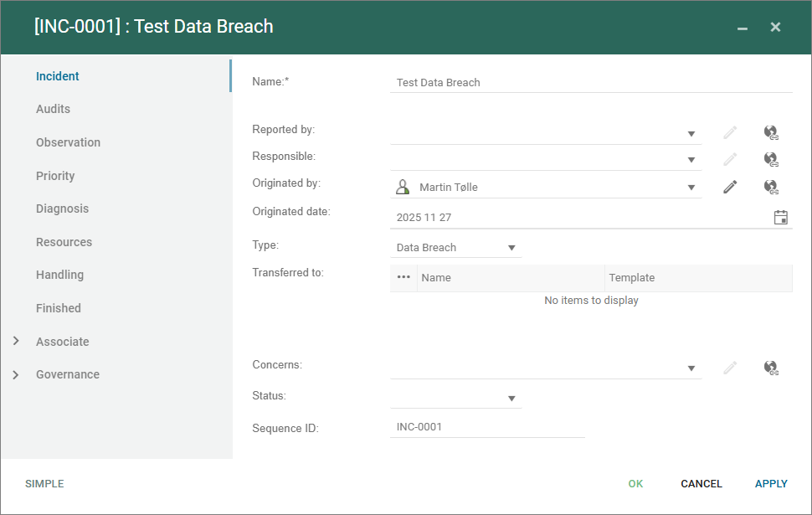Viewport: 812px width, 515px height.
Task: Switch to the Audits tab
Action: coord(53,109)
